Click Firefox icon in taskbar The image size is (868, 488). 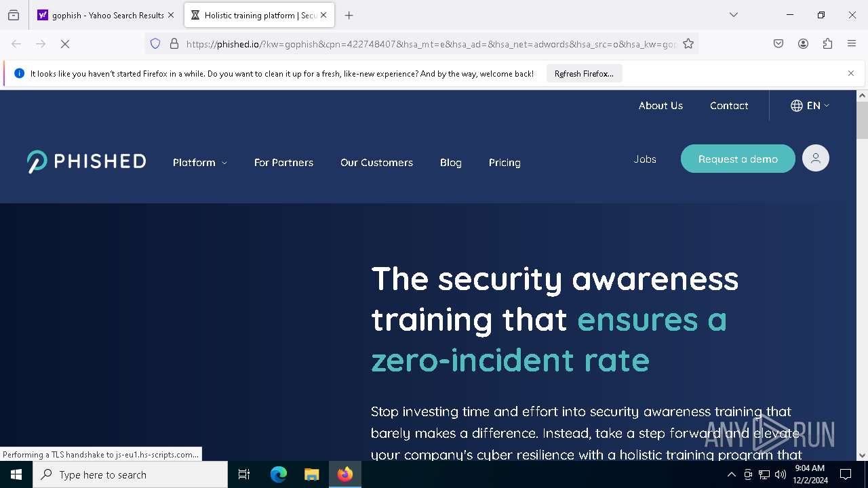click(345, 474)
